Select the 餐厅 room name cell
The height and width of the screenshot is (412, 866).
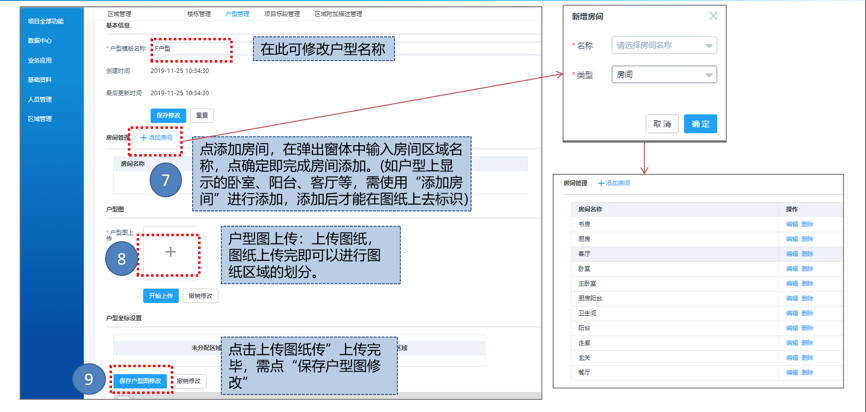tap(676, 373)
